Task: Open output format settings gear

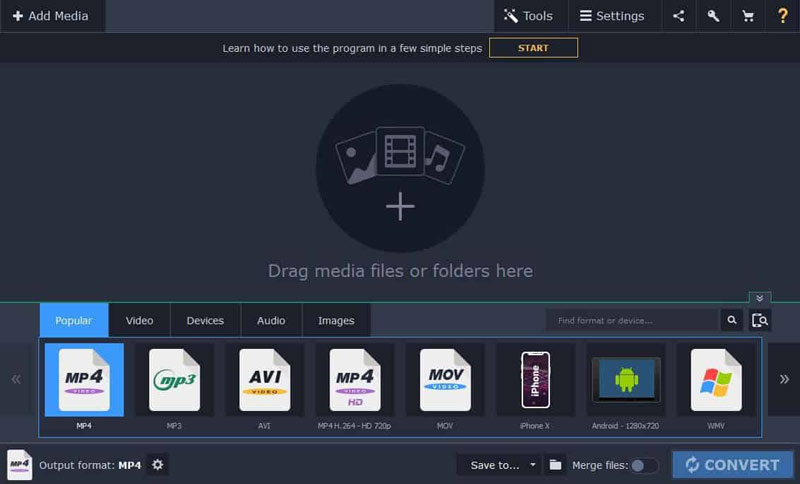Action: (x=158, y=465)
